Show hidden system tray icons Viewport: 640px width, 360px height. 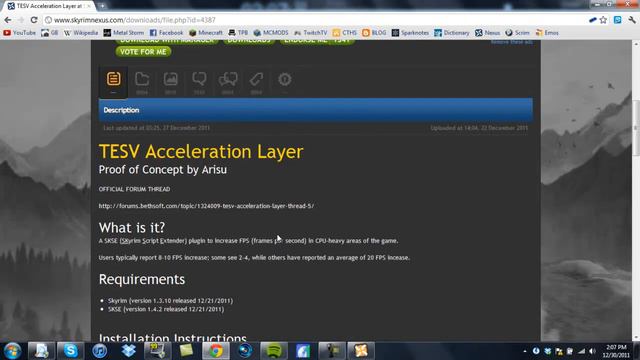tap(525, 351)
